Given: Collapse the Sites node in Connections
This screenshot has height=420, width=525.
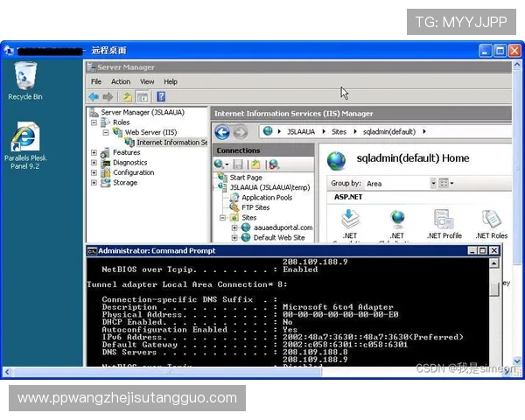Looking at the screenshot, I should [x=222, y=218].
